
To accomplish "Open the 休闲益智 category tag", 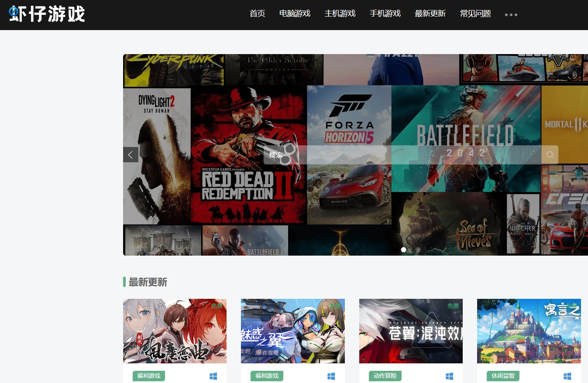I will tap(503, 376).
